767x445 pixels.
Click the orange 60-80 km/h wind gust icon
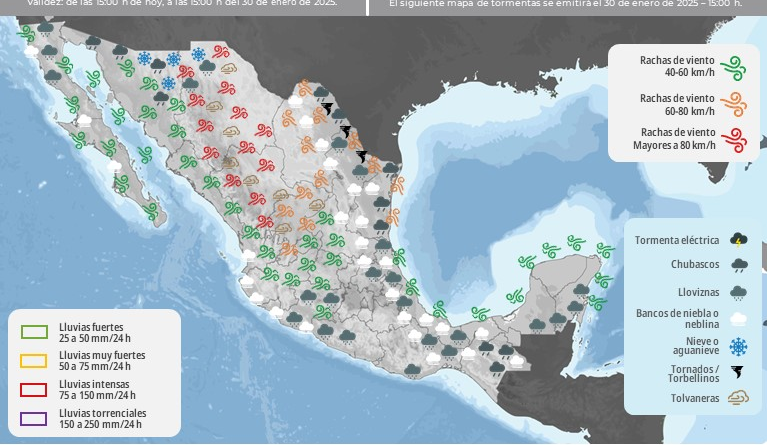(736, 103)
